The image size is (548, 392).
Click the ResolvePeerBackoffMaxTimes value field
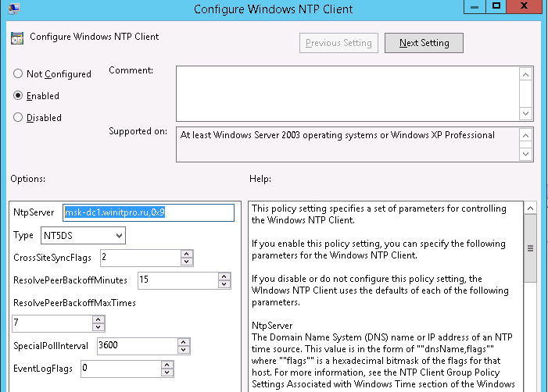point(52,323)
